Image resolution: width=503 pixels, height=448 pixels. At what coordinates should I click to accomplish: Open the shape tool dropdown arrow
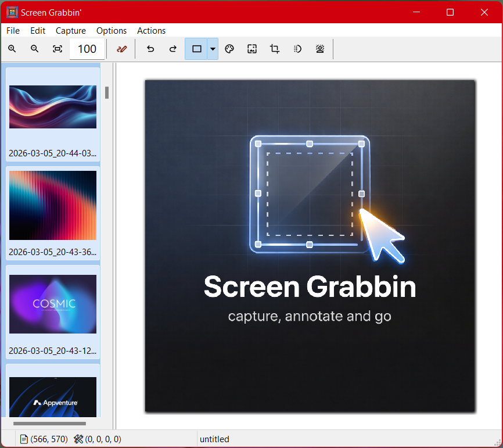click(213, 49)
